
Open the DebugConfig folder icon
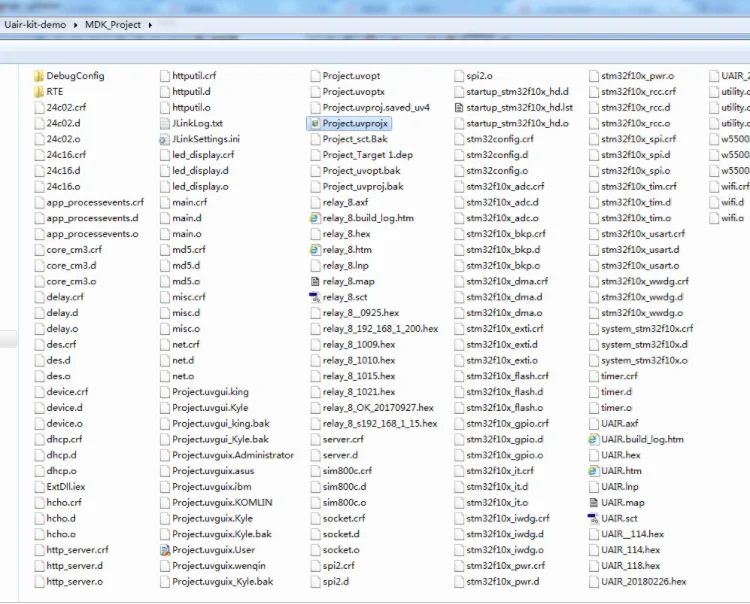(38, 75)
